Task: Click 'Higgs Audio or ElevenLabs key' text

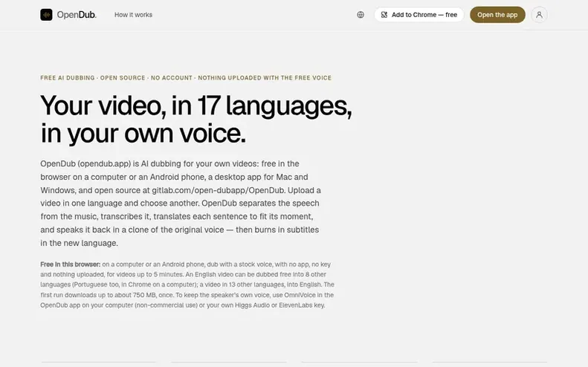Action: click(280, 305)
